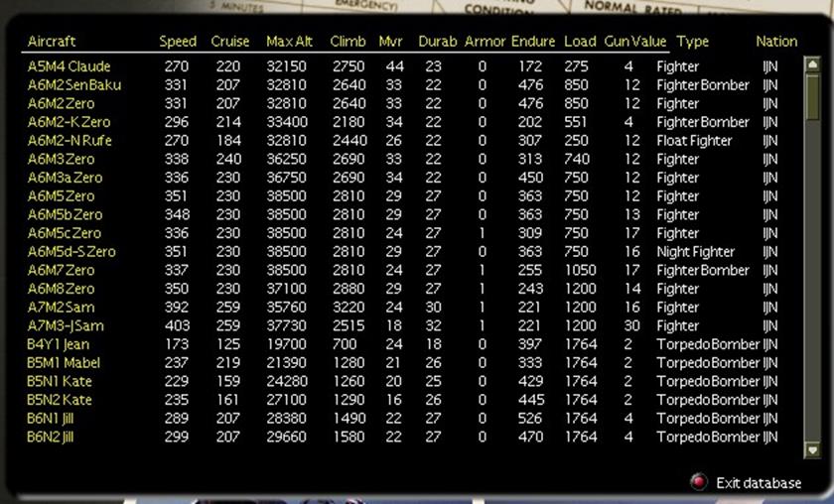The height and width of the screenshot is (504, 834).
Task: Click the Torpedo Bomber type for B5M1 Mabel
Action: tap(708, 363)
